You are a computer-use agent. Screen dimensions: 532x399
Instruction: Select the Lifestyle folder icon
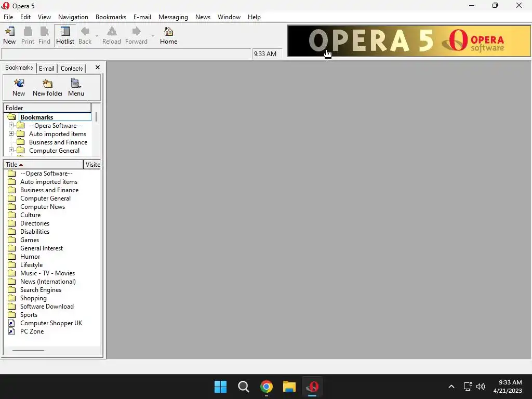click(x=12, y=264)
